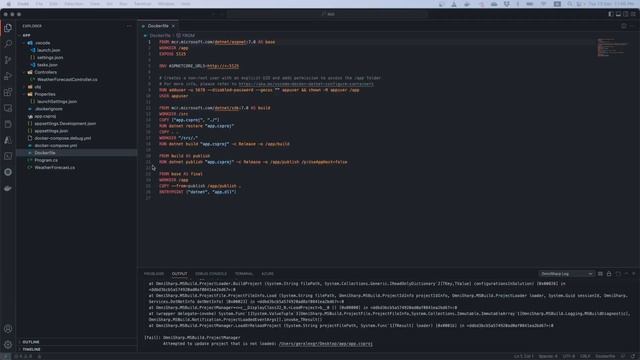
Task: Open the Manage gear in activity bar
Action: [8, 345]
